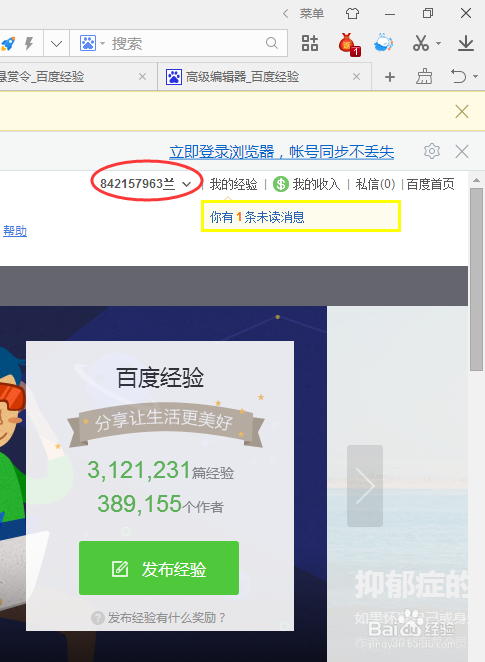Open 我的经验 link
Viewport: 485px width, 662px height.
233,184
